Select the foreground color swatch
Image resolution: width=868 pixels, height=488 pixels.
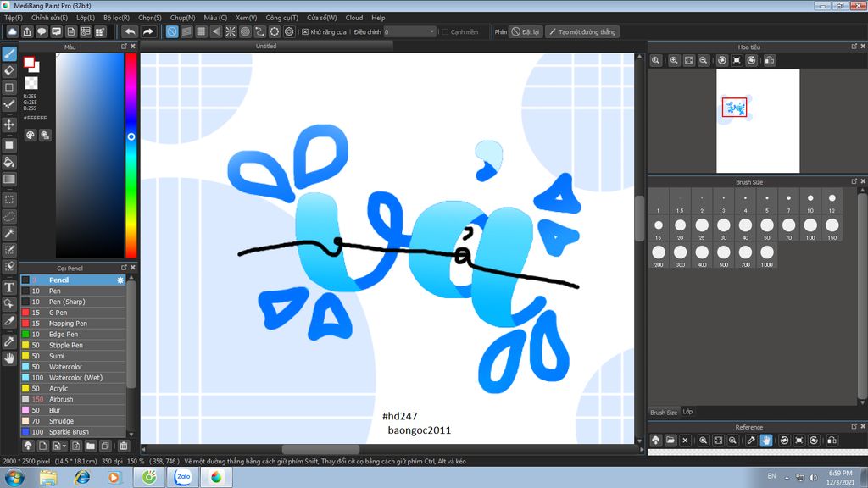[30, 63]
